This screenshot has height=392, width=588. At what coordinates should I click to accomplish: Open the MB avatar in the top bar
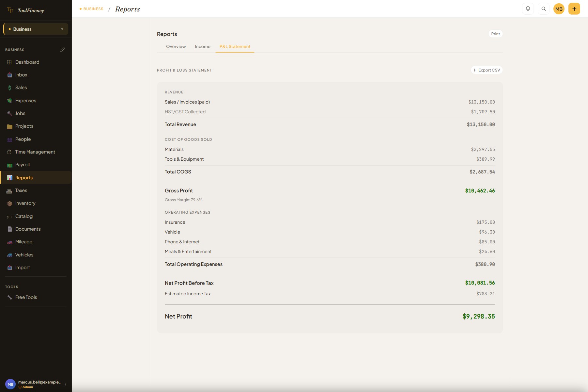(x=559, y=9)
